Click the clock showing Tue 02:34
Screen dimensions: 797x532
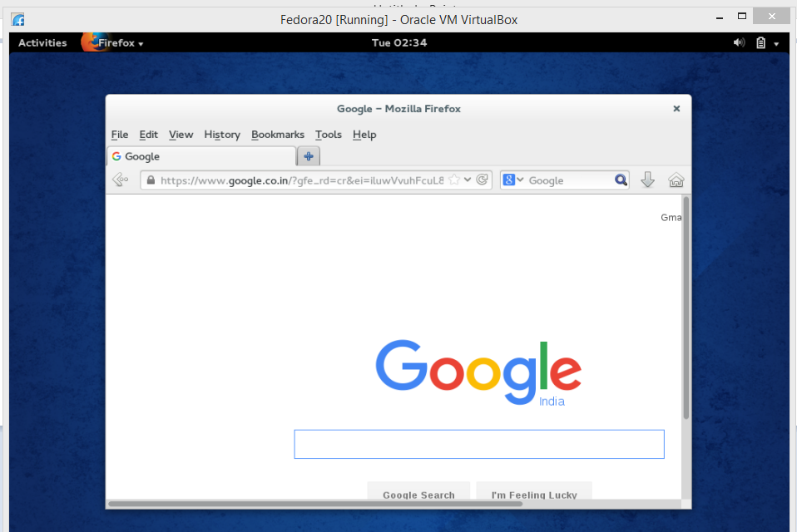(399, 42)
